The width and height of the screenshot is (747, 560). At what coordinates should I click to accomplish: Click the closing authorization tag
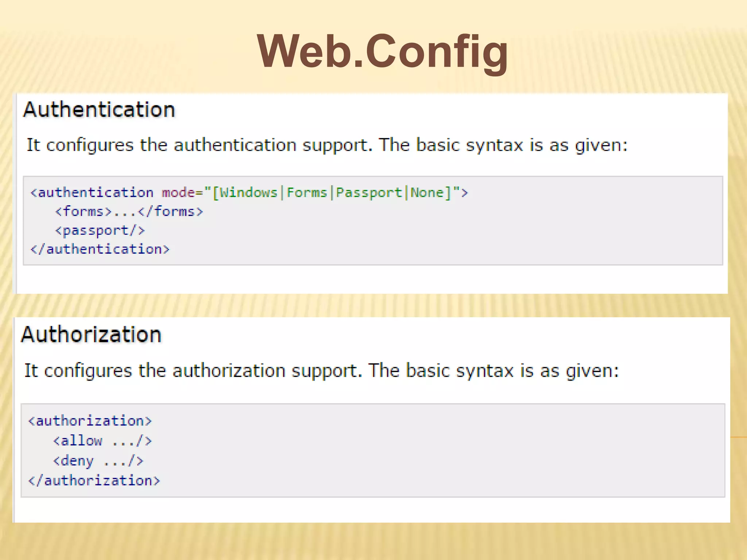94,481
